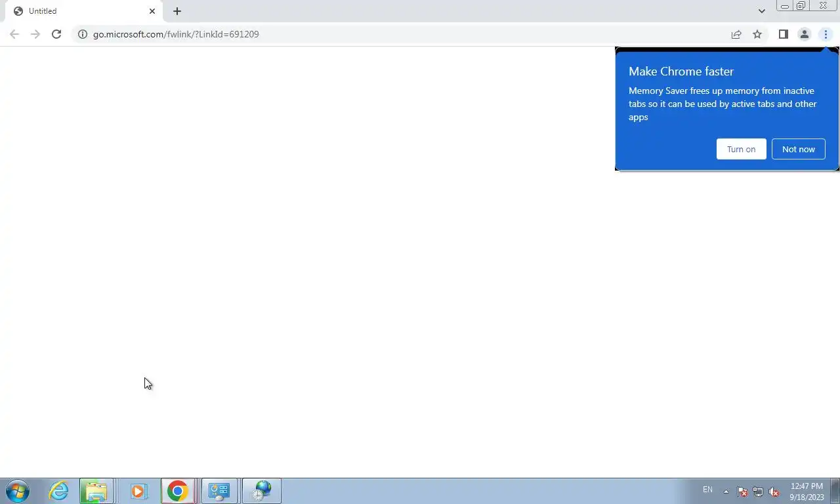Reload the page with the refresh icon
Screen dimensions: 840x504
56,34
